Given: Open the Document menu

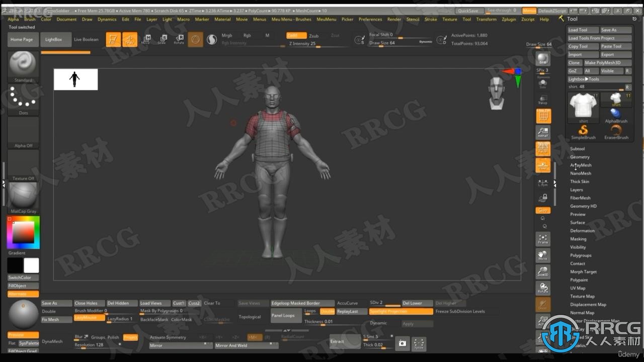Looking at the screenshot, I should [66, 19].
